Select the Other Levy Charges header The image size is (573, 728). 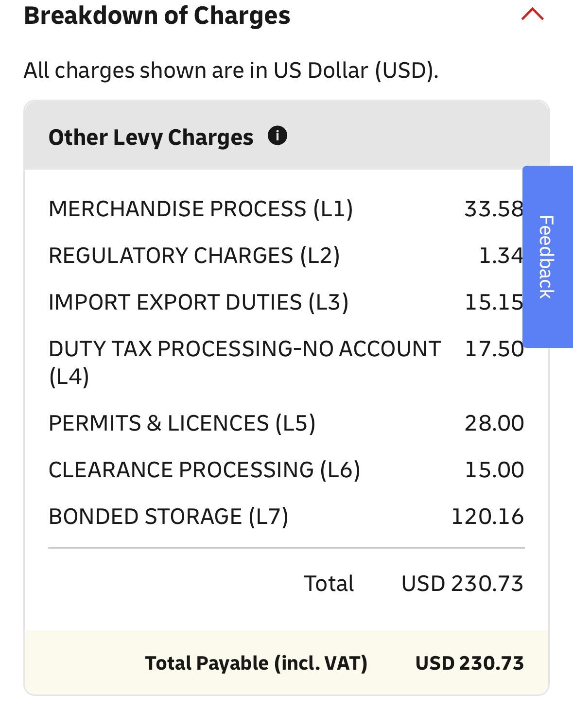[x=151, y=137]
